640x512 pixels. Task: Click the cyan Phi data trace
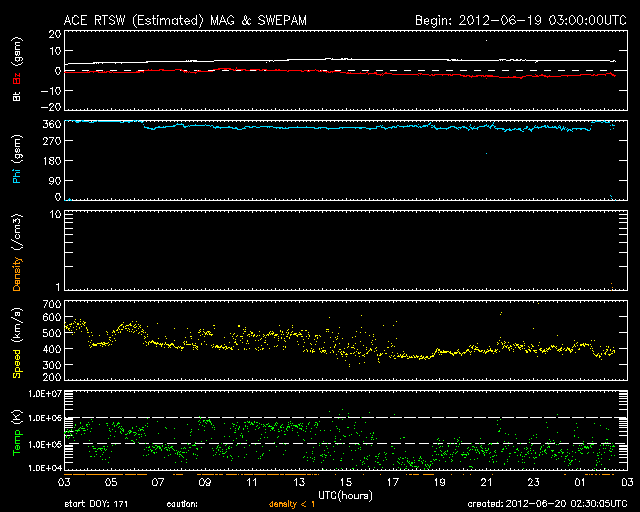300,128
